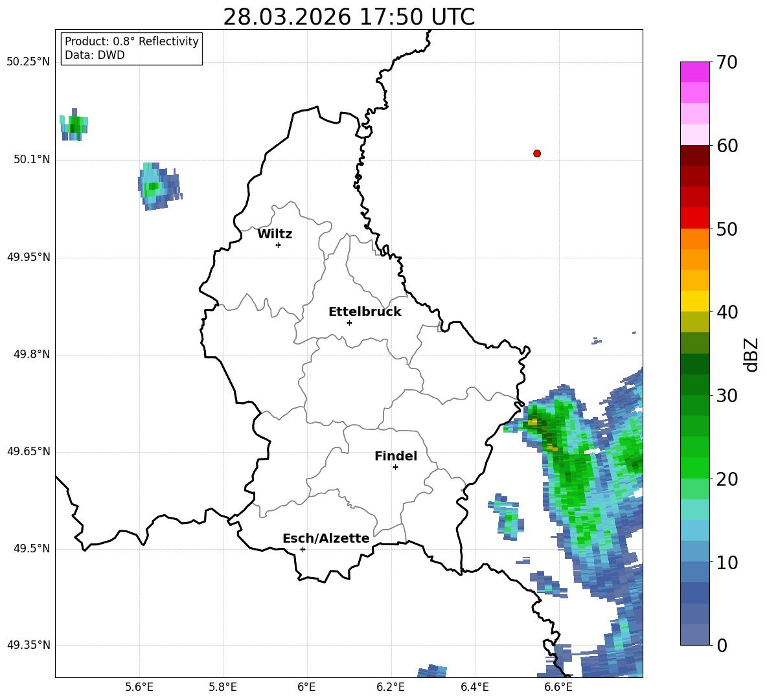
Task: Click the Product: 0.8° Reflectivity text
Action: pyautogui.click(x=132, y=41)
